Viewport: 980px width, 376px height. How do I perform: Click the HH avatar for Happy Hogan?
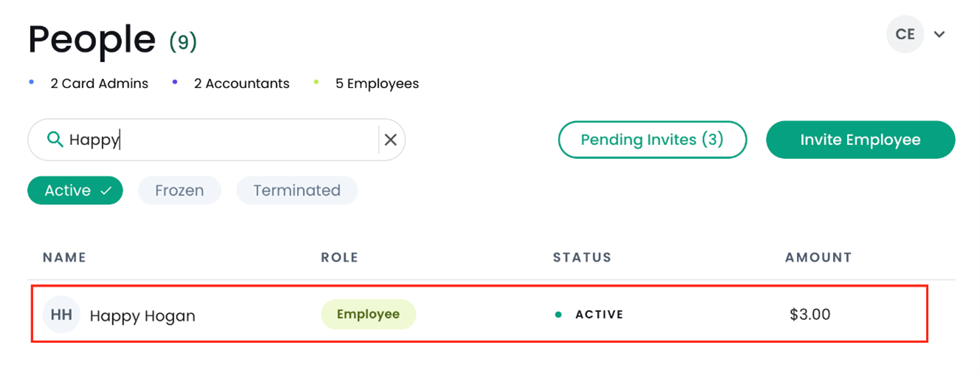(61, 315)
